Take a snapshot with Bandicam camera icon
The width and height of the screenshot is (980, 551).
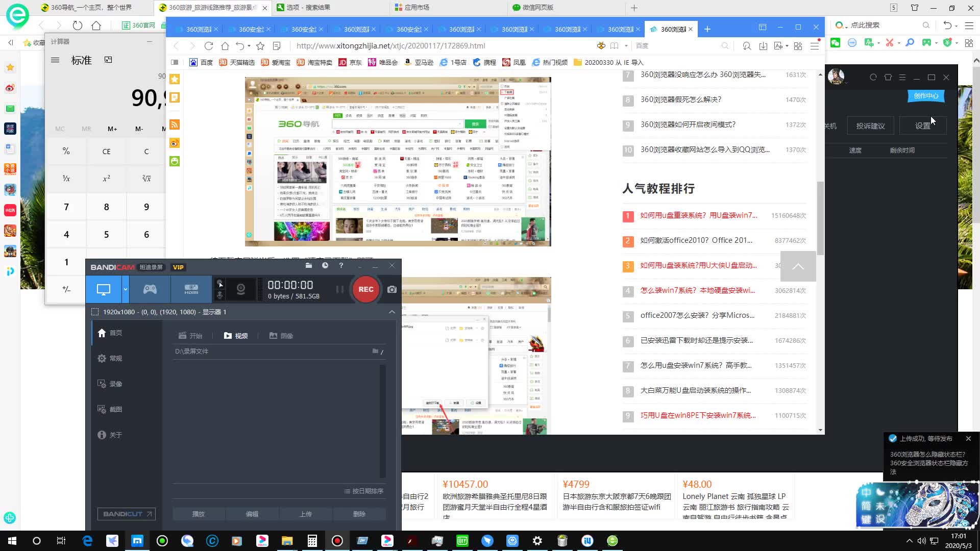point(391,289)
